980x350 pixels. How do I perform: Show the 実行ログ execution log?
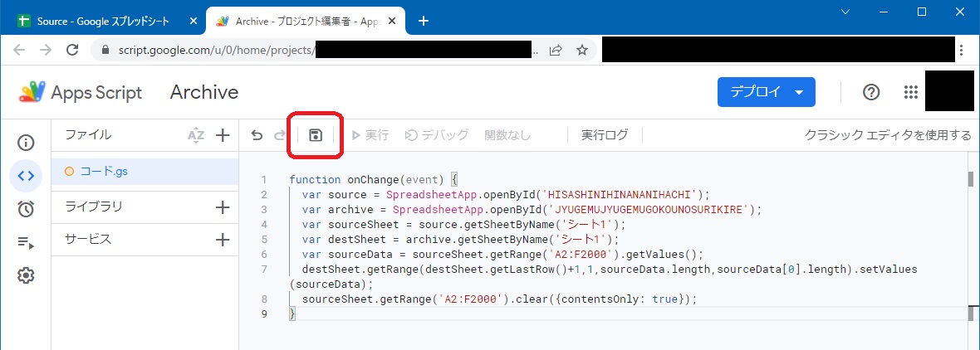[x=605, y=134]
